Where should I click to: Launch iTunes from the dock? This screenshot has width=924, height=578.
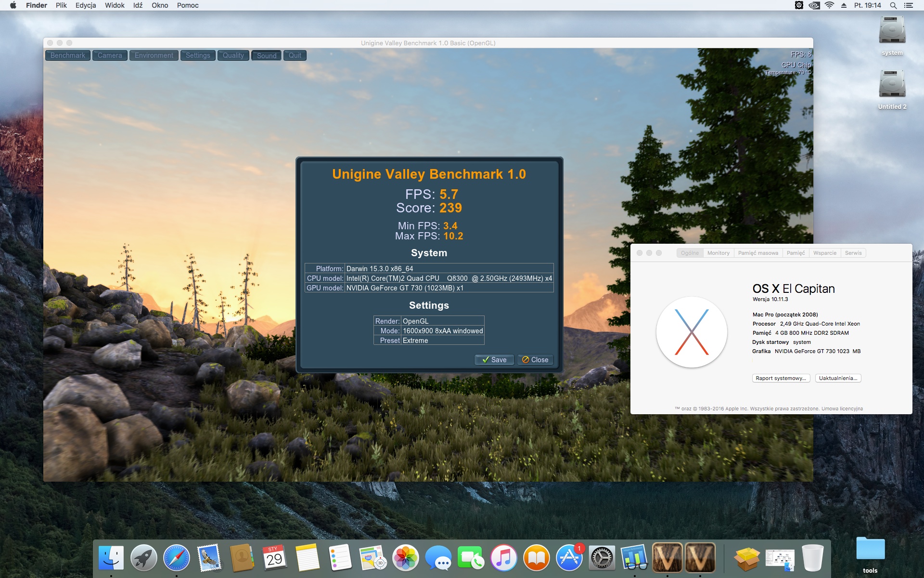[503, 558]
